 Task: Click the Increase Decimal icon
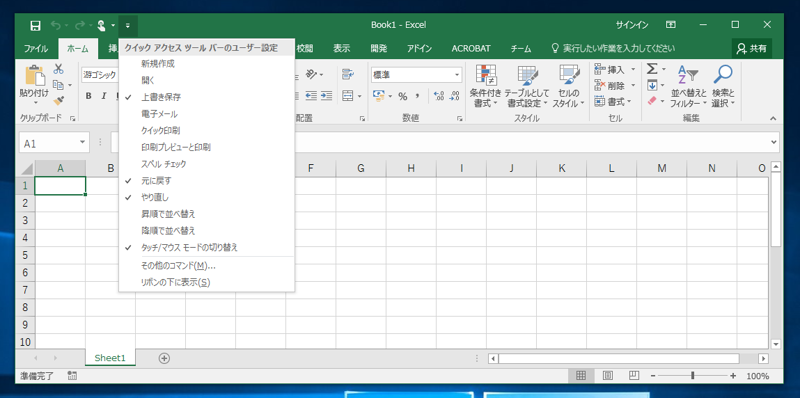(x=438, y=96)
